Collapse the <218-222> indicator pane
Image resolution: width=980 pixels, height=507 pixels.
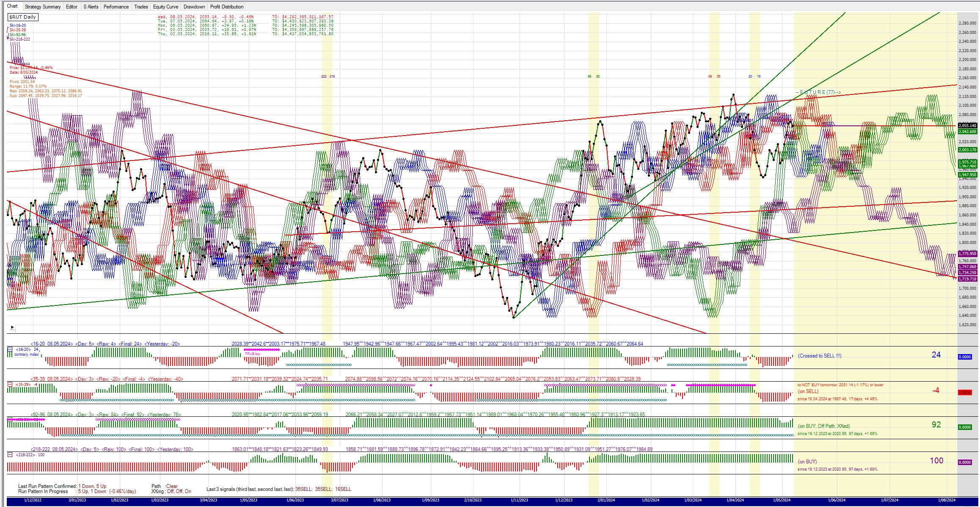(10, 454)
